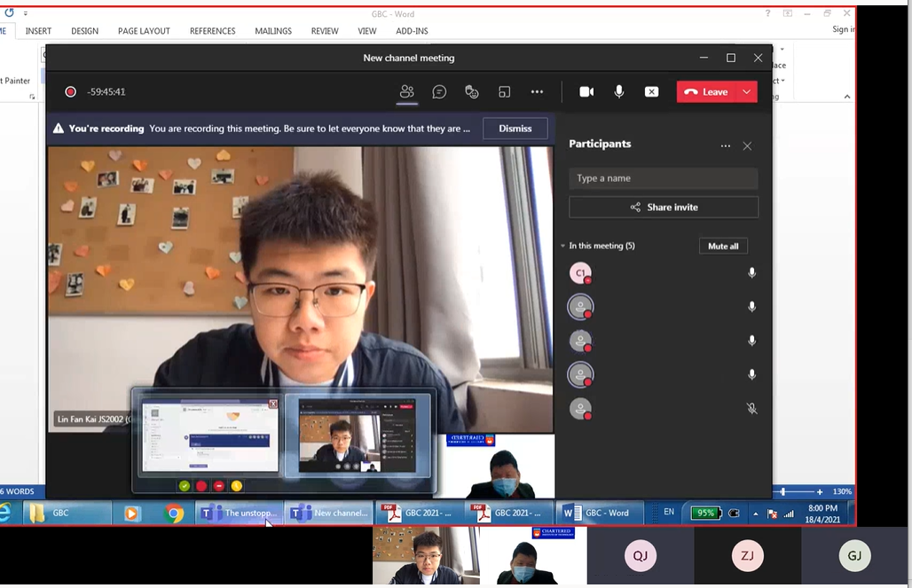Open the meeting chat icon

(x=439, y=91)
